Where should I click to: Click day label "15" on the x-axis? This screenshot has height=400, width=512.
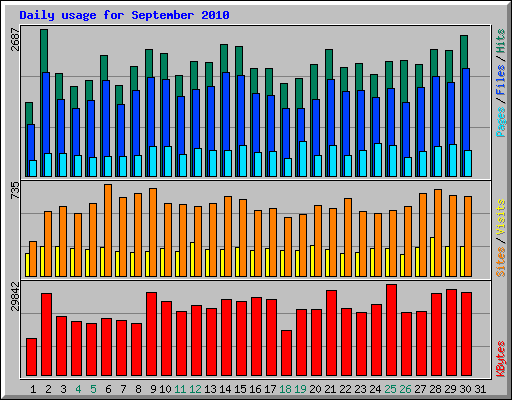[240, 389]
